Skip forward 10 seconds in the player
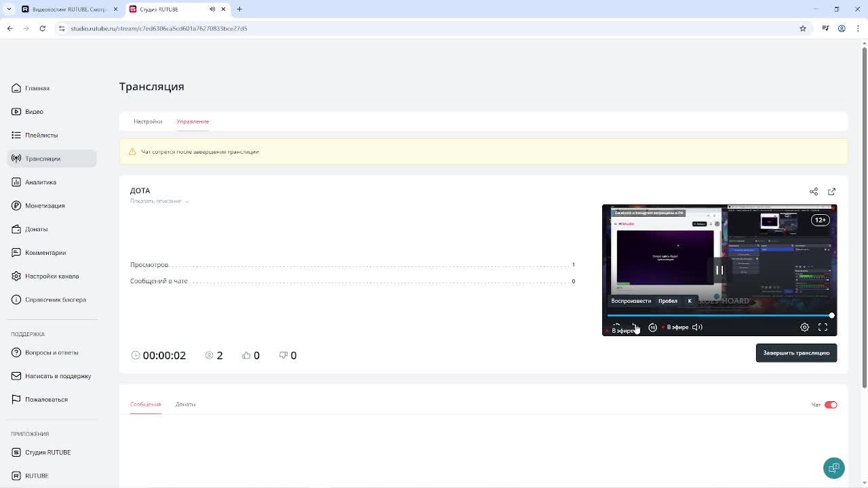 [x=652, y=327]
